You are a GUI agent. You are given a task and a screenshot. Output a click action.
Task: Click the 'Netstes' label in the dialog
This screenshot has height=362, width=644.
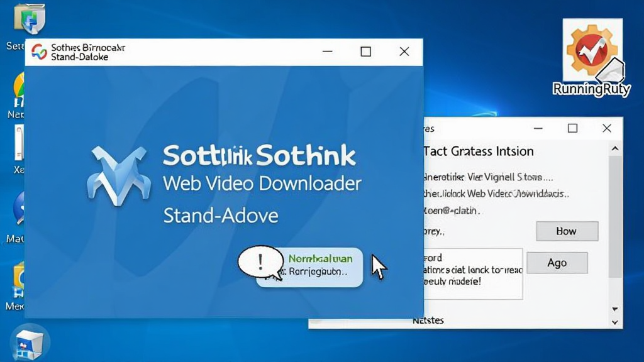(x=428, y=321)
